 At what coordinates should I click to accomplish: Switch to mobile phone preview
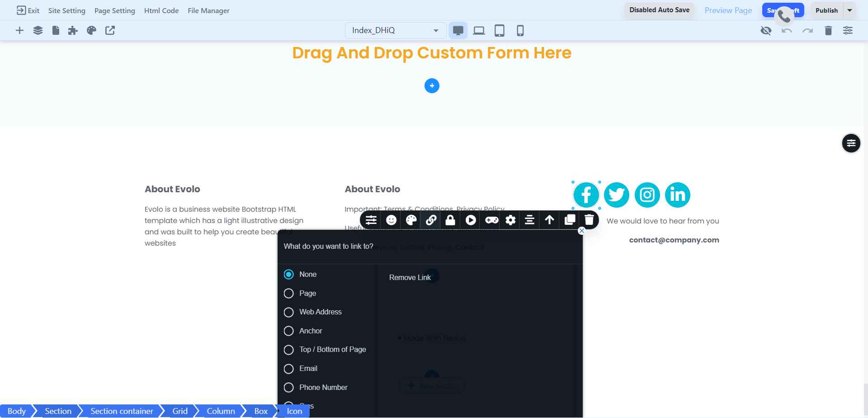(520, 30)
